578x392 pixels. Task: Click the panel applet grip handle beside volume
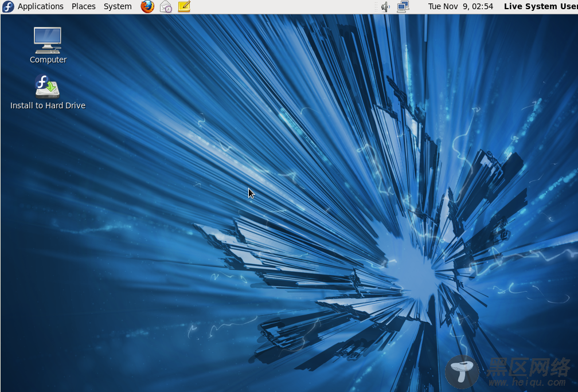click(x=376, y=7)
